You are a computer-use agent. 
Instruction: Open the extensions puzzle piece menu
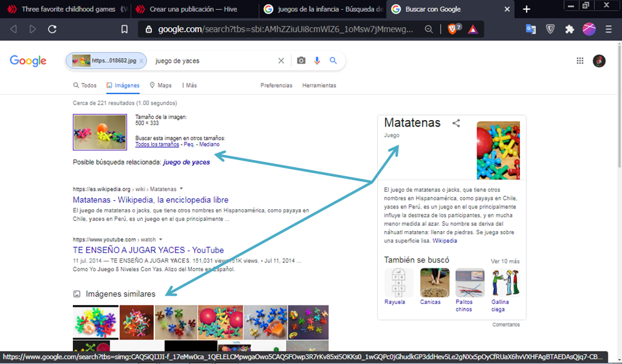(x=570, y=29)
